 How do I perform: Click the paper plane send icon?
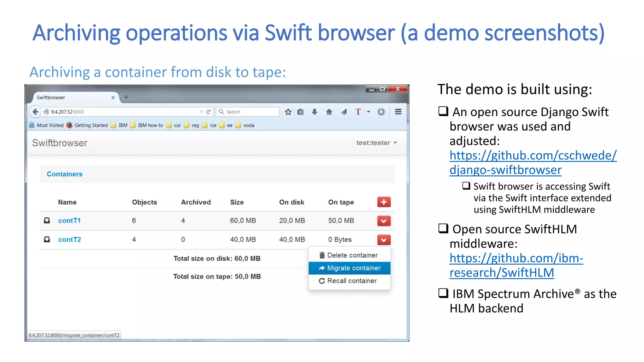pos(344,112)
